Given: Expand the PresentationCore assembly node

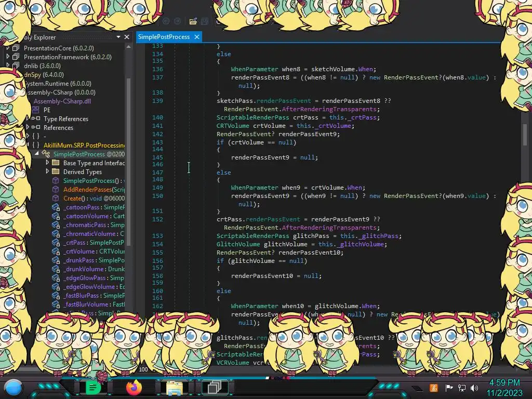Looking at the screenshot, I should [x=8, y=48].
